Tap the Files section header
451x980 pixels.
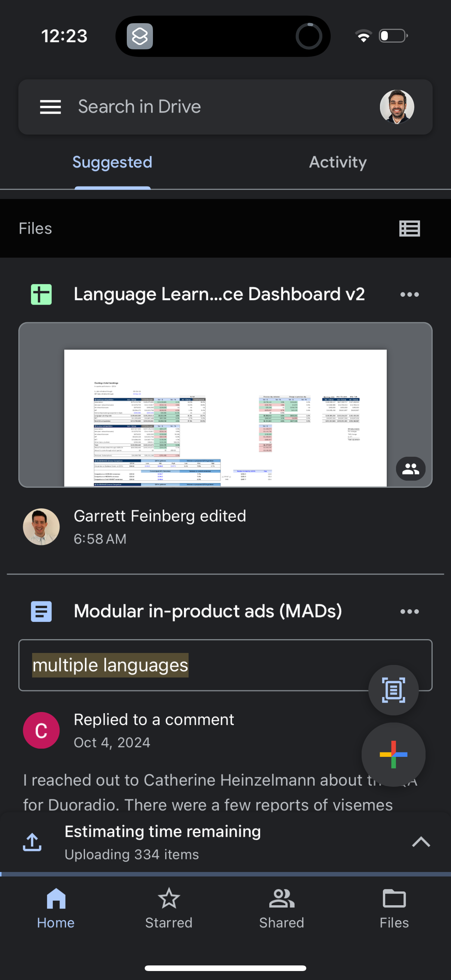(x=36, y=229)
